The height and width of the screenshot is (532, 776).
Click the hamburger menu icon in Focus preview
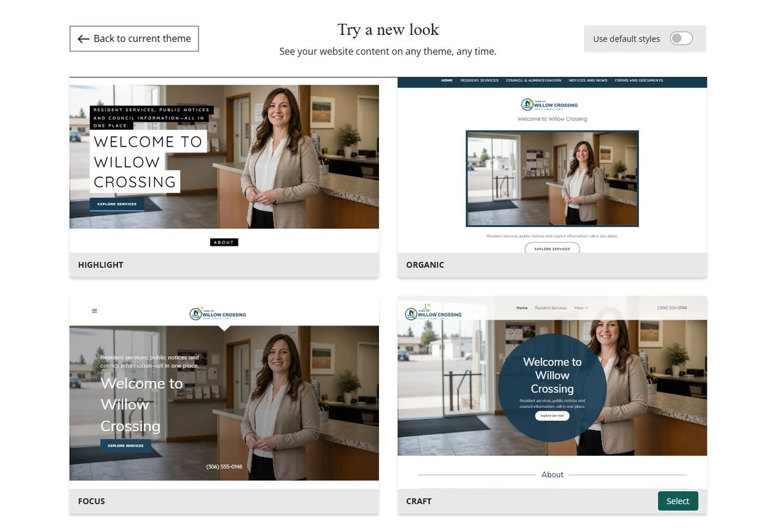click(x=94, y=311)
